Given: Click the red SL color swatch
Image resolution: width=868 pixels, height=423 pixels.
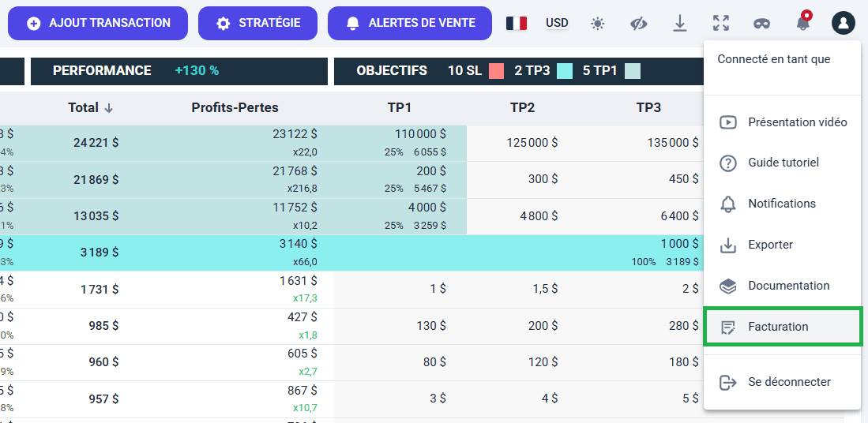Looking at the screenshot, I should [x=496, y=71].
